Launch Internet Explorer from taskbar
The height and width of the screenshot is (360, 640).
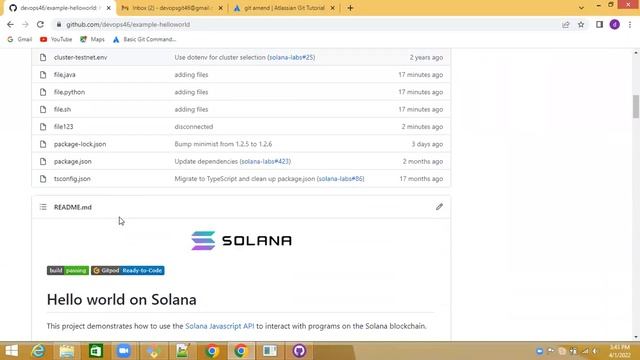click(38, 351)
